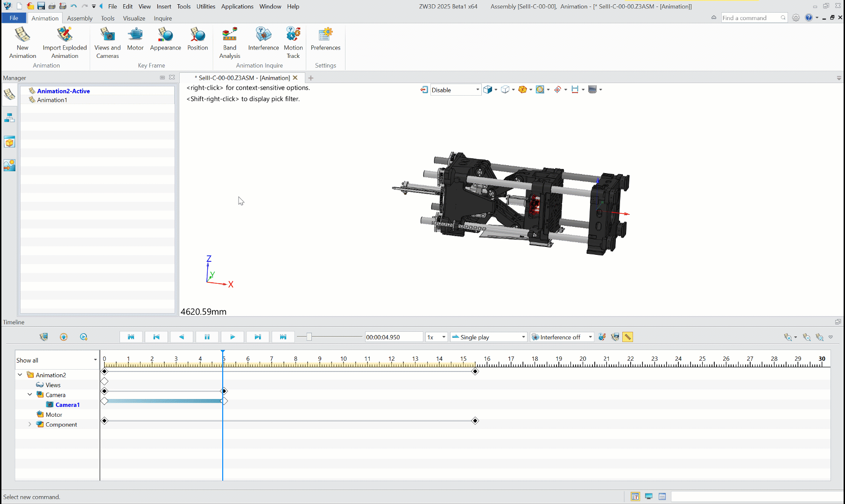Select the Views row in timeline tree

(x=53, y=385)
